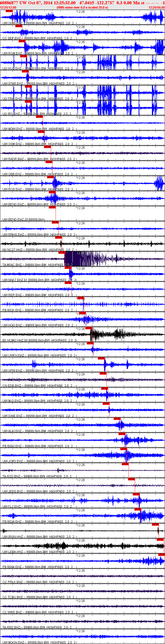165x644 pixels.
Task: Click the end time 12:26:56.00
Action: tap(156, 8)
